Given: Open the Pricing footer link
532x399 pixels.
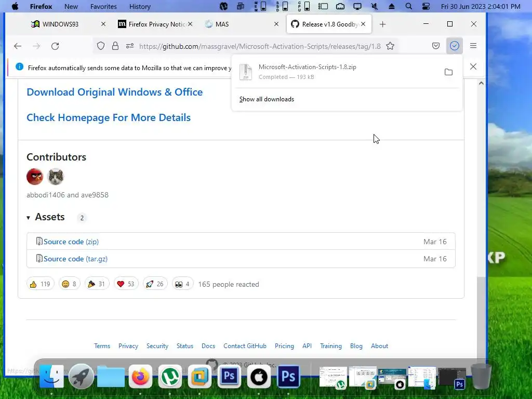Looking at the screenshot, I should pyautogui.click(x=284, y=346).
